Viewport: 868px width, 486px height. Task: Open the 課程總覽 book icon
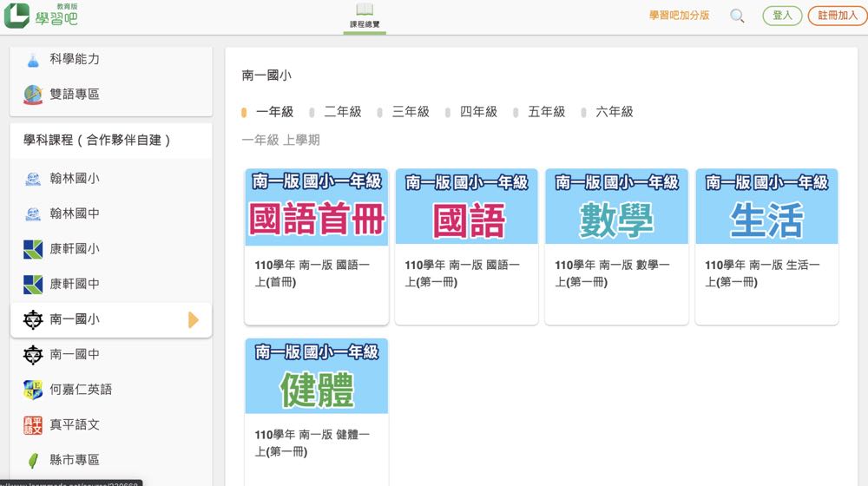click(365, 9)
